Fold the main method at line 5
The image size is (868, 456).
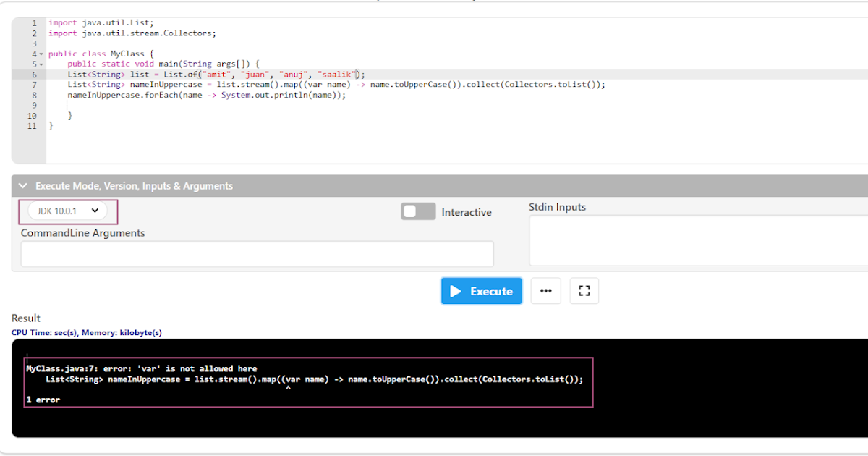(41, 64)
